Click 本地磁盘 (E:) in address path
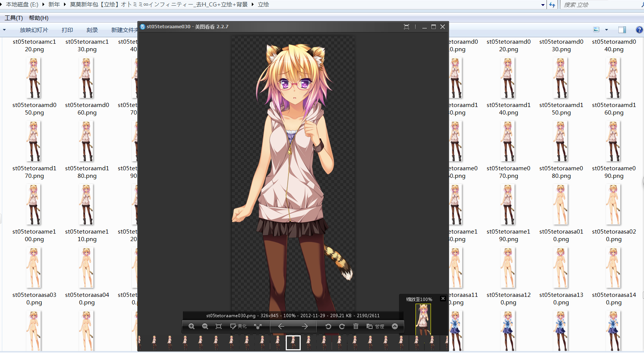 pyautogui.click(x=22, y=5)
